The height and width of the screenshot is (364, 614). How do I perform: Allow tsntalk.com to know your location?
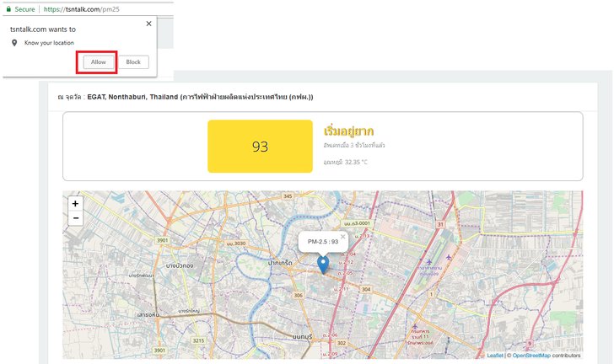click(x=99, y=62)
